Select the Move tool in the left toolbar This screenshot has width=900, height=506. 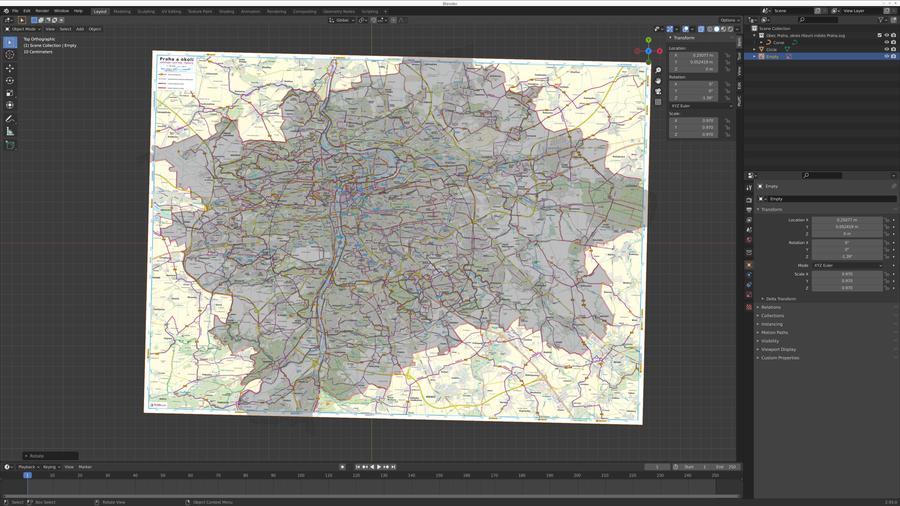click(10, 68)
